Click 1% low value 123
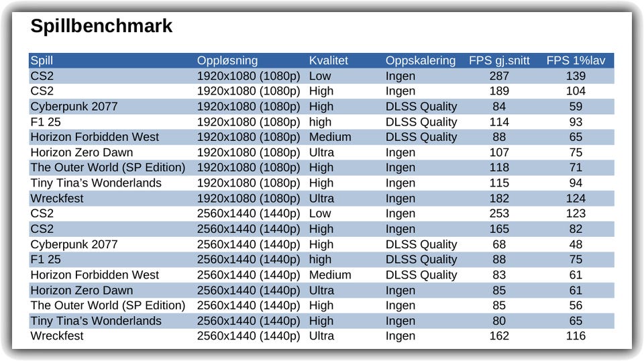 coord(576,213)
